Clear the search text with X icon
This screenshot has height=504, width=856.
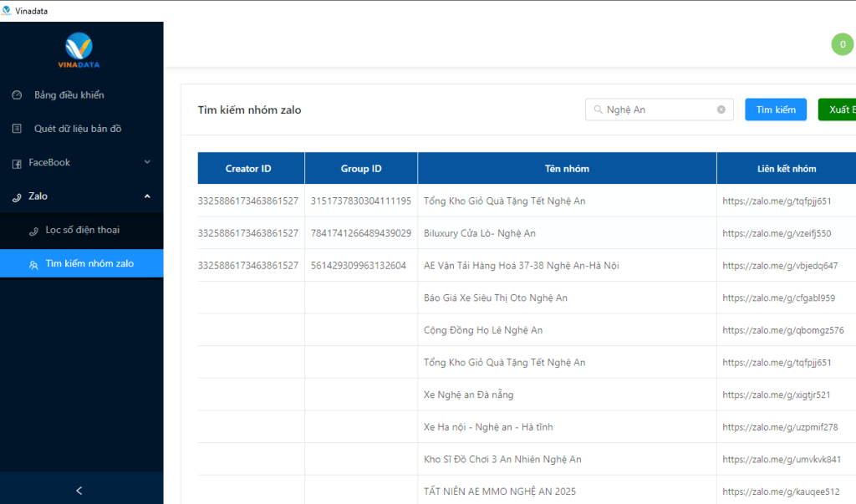pos(721,109)
